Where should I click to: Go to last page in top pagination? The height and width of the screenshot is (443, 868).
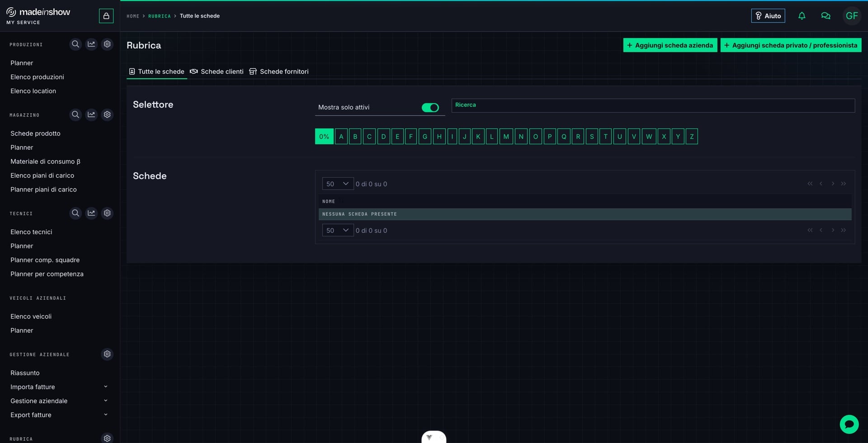pos(844,184)
